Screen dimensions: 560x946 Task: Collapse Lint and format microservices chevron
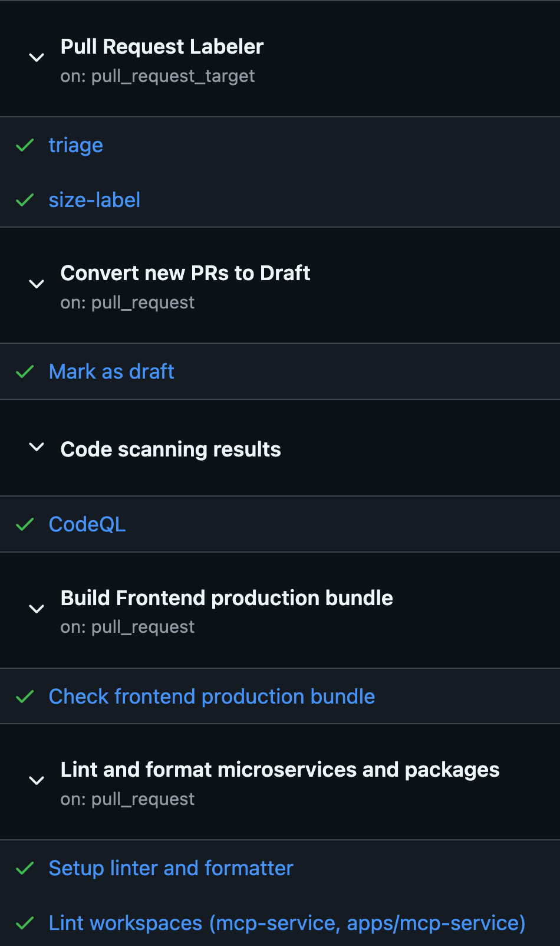37,781
